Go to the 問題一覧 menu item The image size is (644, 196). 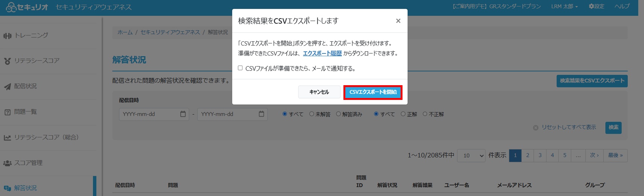point(26,112)
